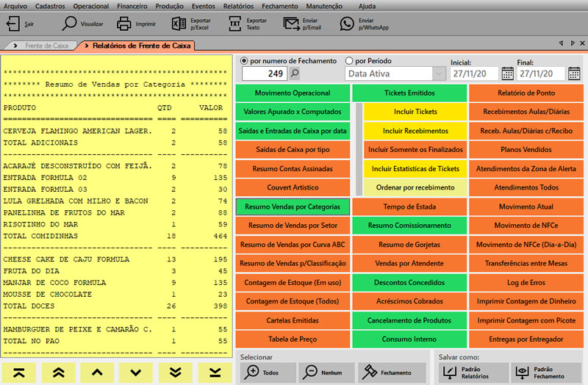Image resolution: width=588 pixels, height=385 pixels.
Task: Toggle Movimento Operacional report selection
Action: pyautogui.click(x=293, y=93)
